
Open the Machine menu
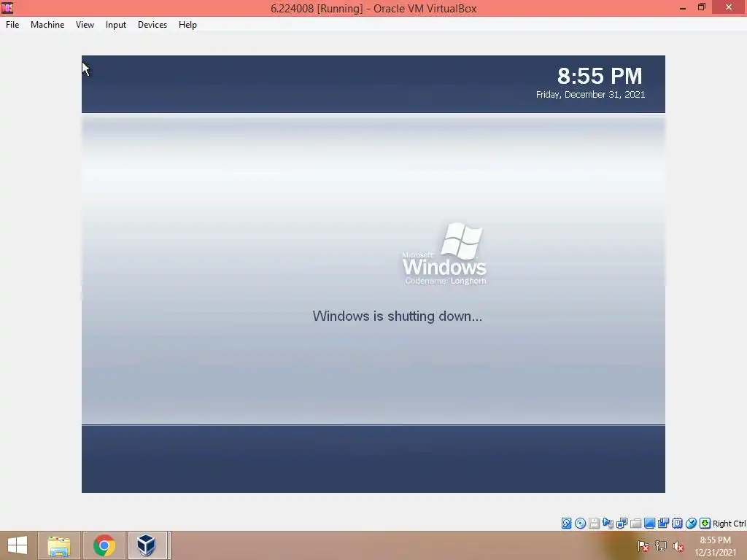click(47, 25)
